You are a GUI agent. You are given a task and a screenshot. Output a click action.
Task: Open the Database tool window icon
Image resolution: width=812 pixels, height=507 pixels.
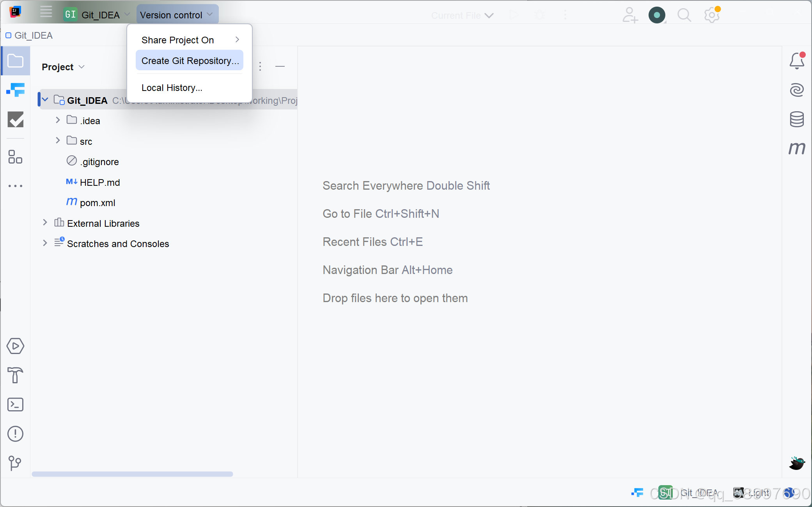(x=796, y=119)
